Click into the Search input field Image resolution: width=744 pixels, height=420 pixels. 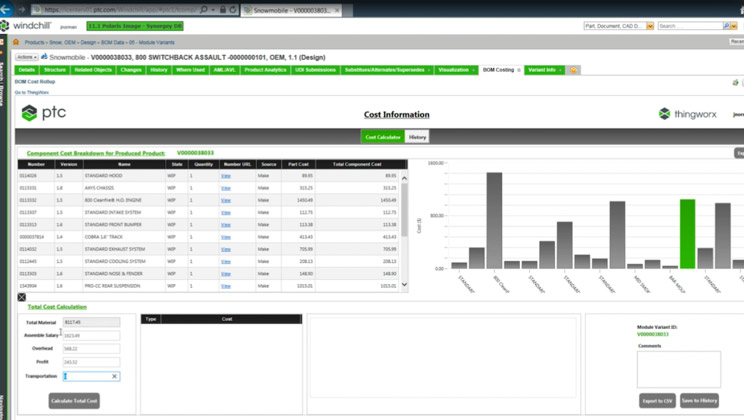(690, 26)
